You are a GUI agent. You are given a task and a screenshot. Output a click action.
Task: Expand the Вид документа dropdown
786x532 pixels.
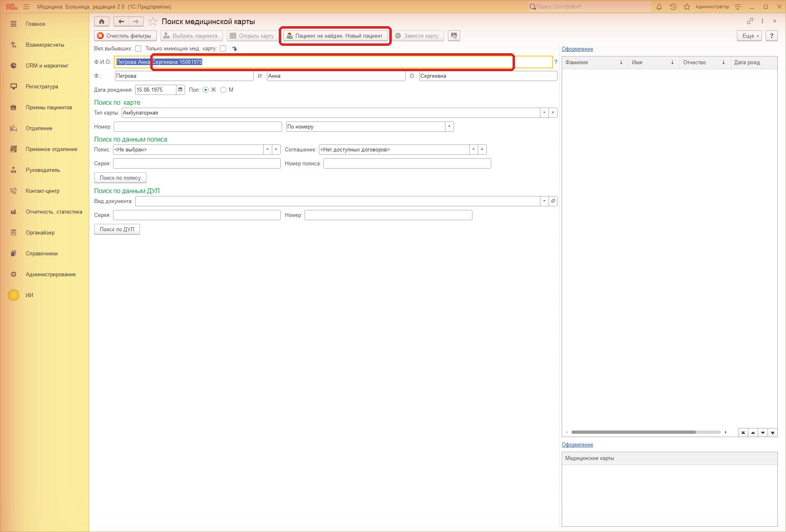544,201
